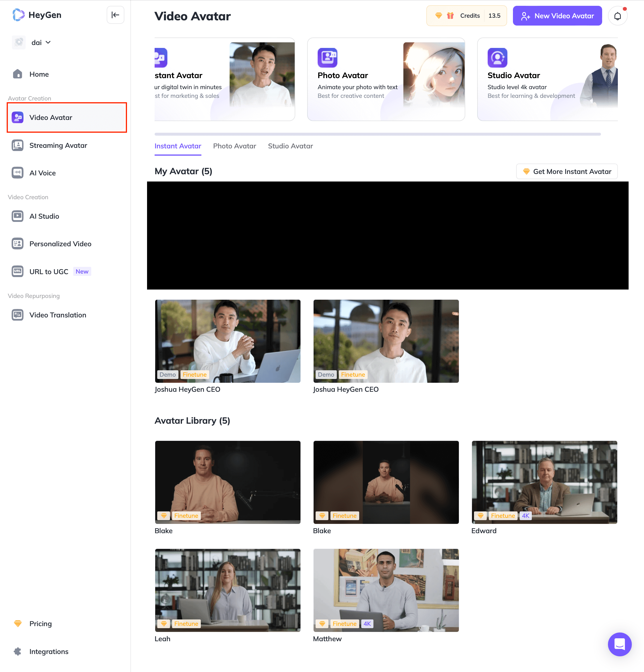Open the second Blake wide-shot thumbnail
644x672 pixels.
pyautogui.click(x=386, y=482)
